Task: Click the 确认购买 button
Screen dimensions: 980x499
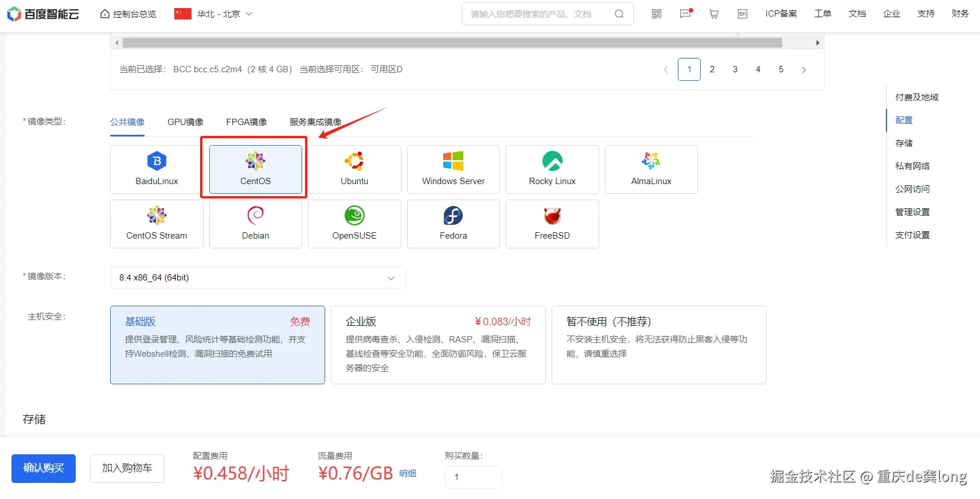Action: pyautogui.click(x=44, y=469)
